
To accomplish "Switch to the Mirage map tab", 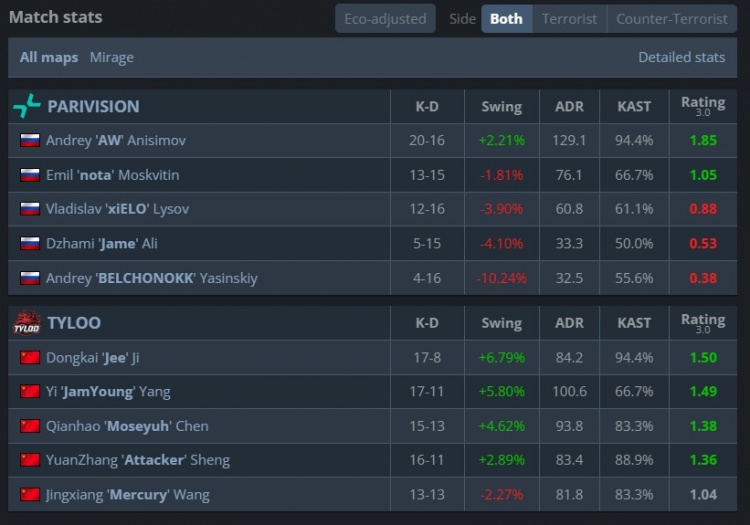I will (x=111, y=57).
